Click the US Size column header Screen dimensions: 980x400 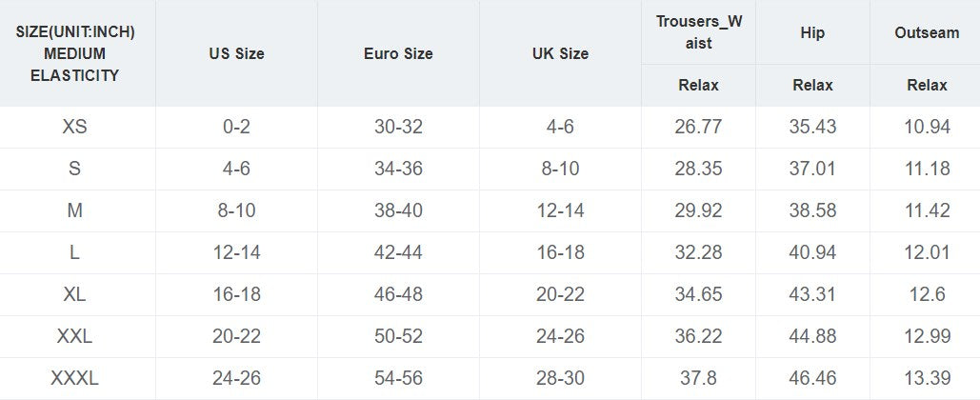click(236, 53)
